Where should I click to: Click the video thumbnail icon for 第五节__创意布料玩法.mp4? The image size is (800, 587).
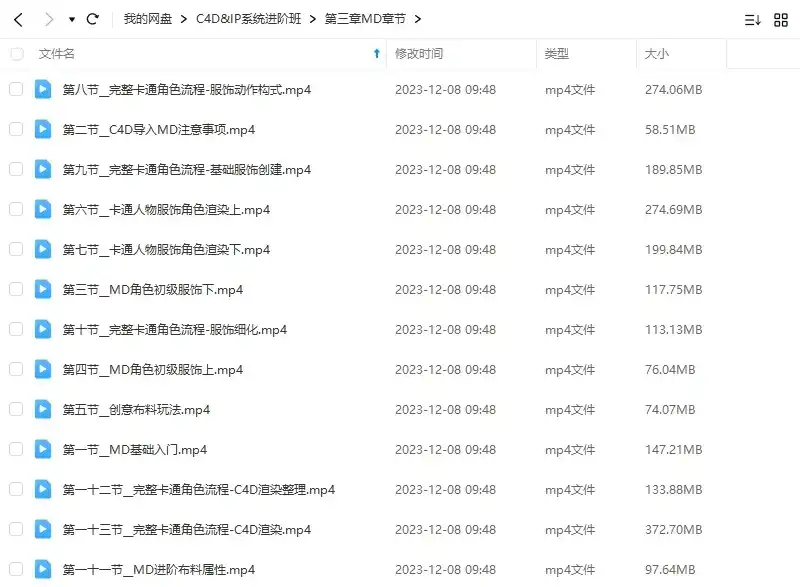tap(43, 409)
